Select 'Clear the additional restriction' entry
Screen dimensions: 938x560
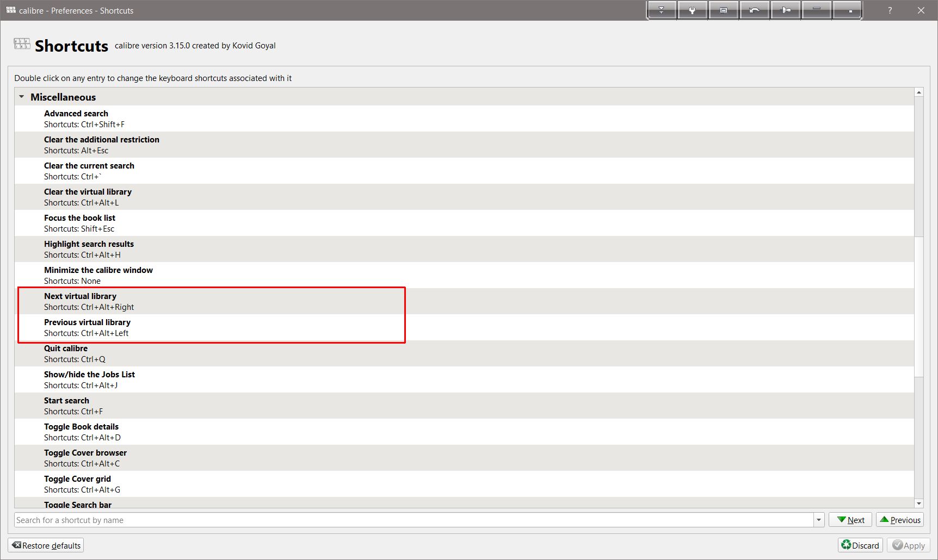point(464,145)
